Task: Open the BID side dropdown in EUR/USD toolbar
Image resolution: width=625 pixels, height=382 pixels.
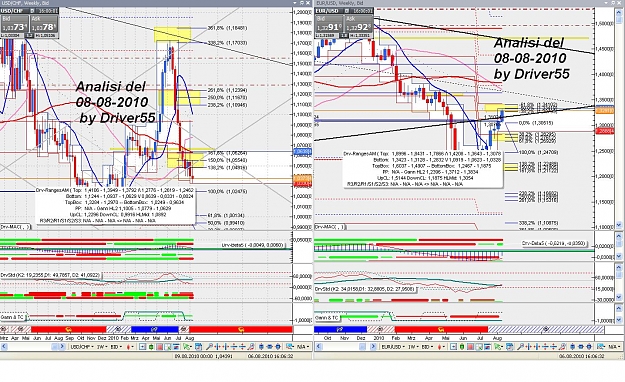Action: coord(427,347)
